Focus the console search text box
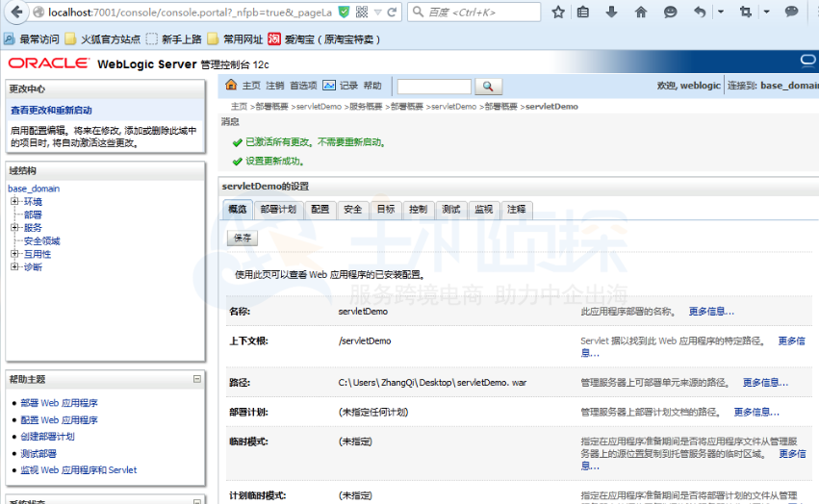The width and height of the screenshot is (819, 504). pos(434,87)
